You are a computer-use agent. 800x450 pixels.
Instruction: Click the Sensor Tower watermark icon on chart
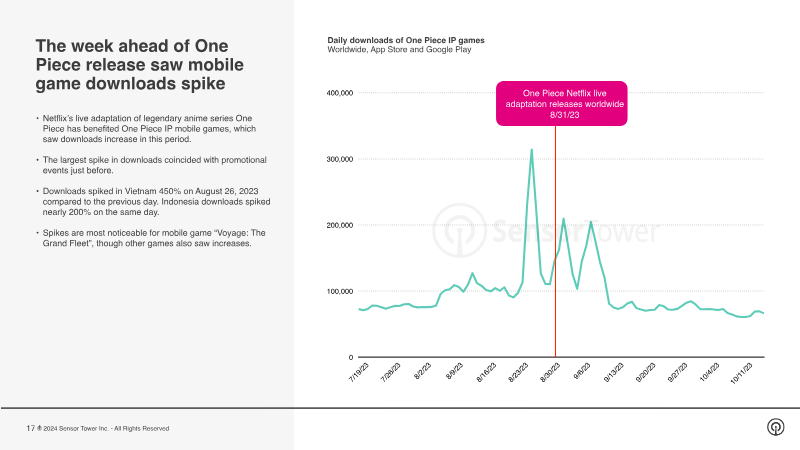pos(466,231)
